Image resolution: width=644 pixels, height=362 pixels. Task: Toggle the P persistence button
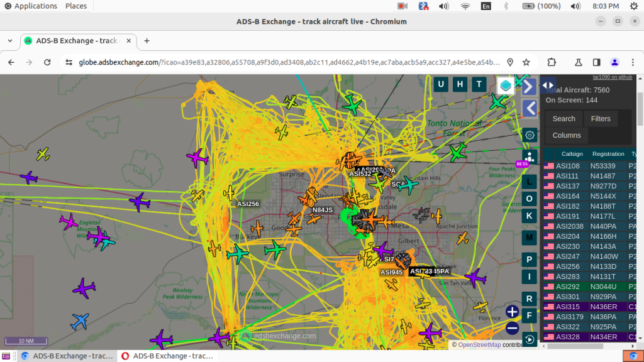pos(530,260)
